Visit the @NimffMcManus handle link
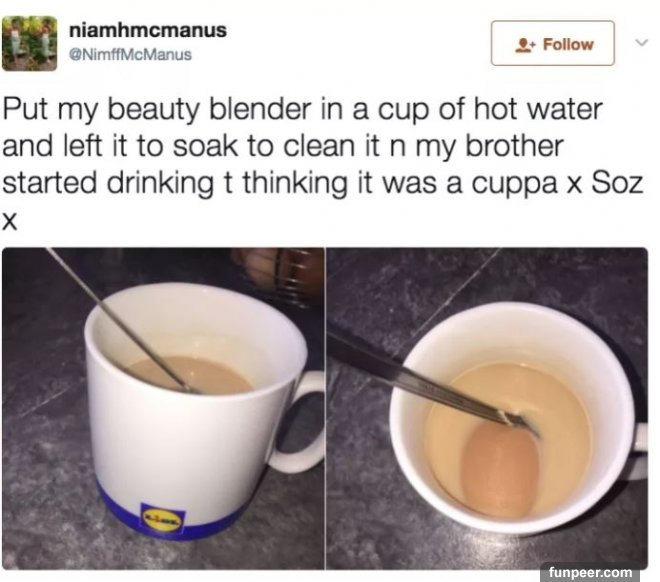The image size is (660, 582). (x=130, y=55)
